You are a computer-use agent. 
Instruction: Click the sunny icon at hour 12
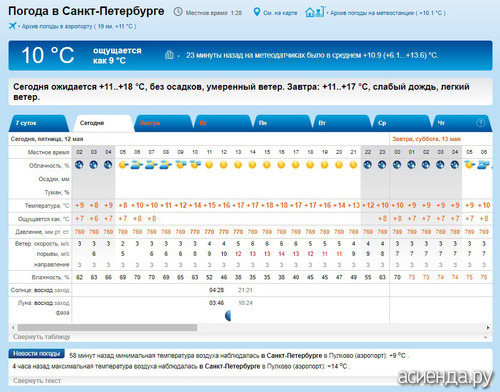tap(224, 165)
